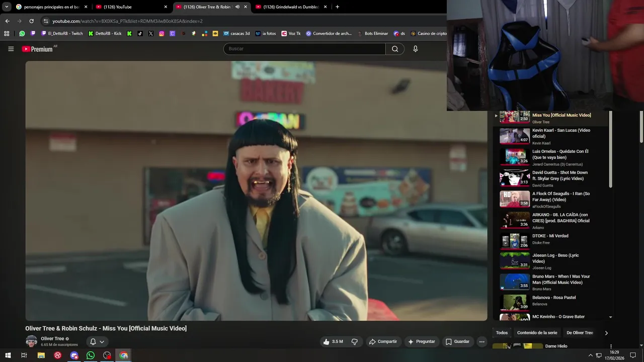Open the 'Voz Tk' bookmark
This screenshot has width=644, height=362.
click(291, 34)
